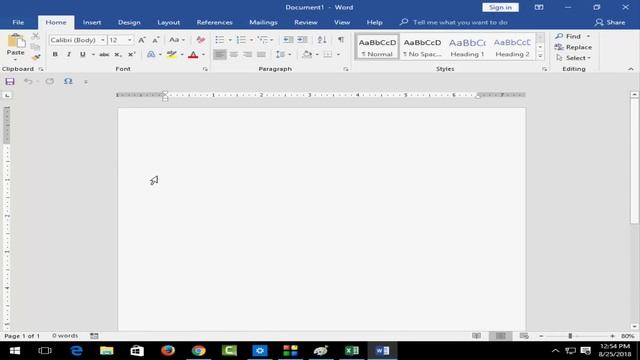Click Save icon in Quick Access Toolbar
Image resolution: width=640 pixels, height=360 pixels.
(10, 82)
